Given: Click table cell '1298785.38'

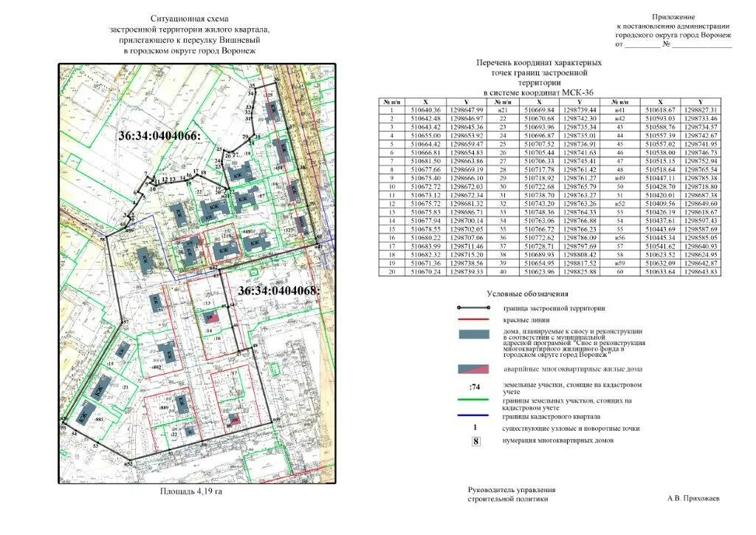Looking at the screenshot, I should coord(701,179).
